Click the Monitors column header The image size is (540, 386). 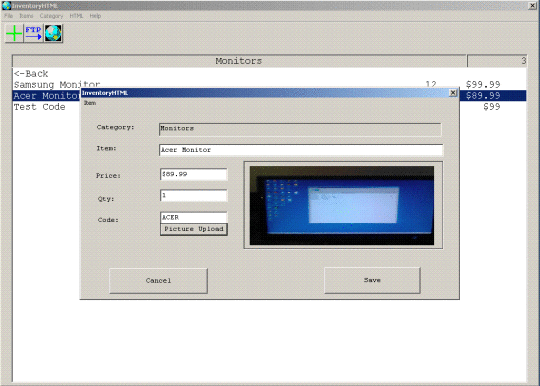tap(239, 61)
